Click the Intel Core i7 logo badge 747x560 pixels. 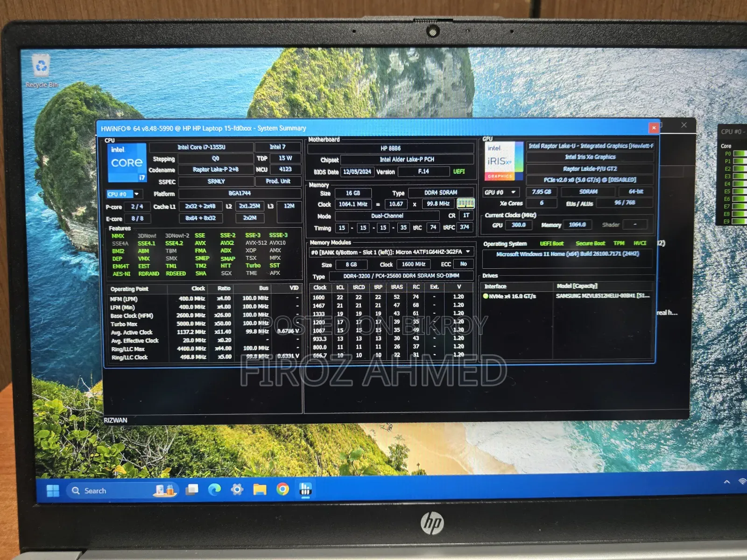pos(127,162)
